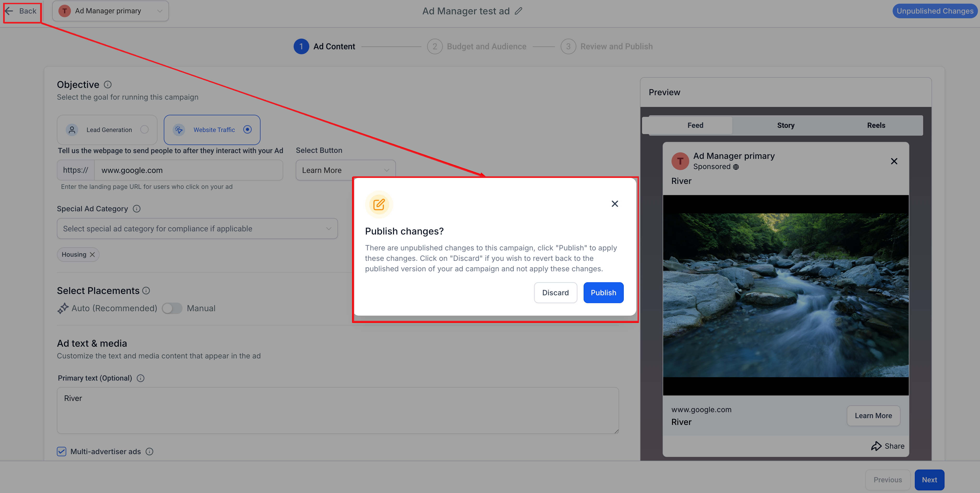Click the pencil icon beside ad title

coord(518,11)
